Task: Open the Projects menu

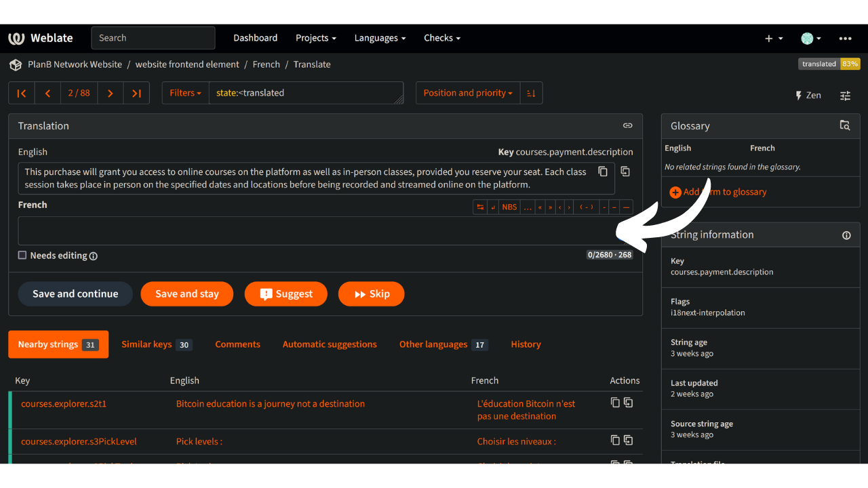Action: point(315,38)
